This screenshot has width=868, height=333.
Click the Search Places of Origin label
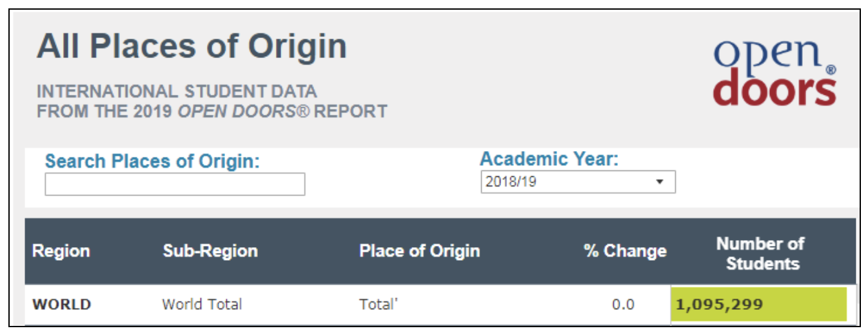click(x=152, y=161)
